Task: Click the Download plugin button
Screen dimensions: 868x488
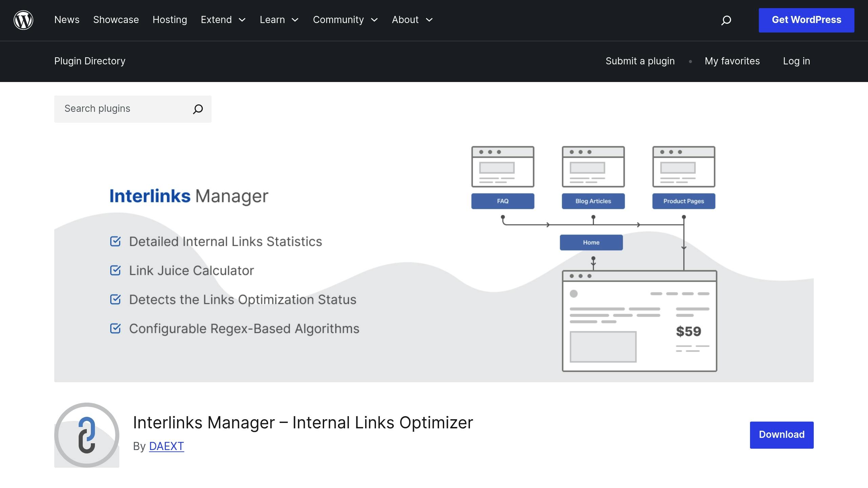Action: tap(782, 435)
